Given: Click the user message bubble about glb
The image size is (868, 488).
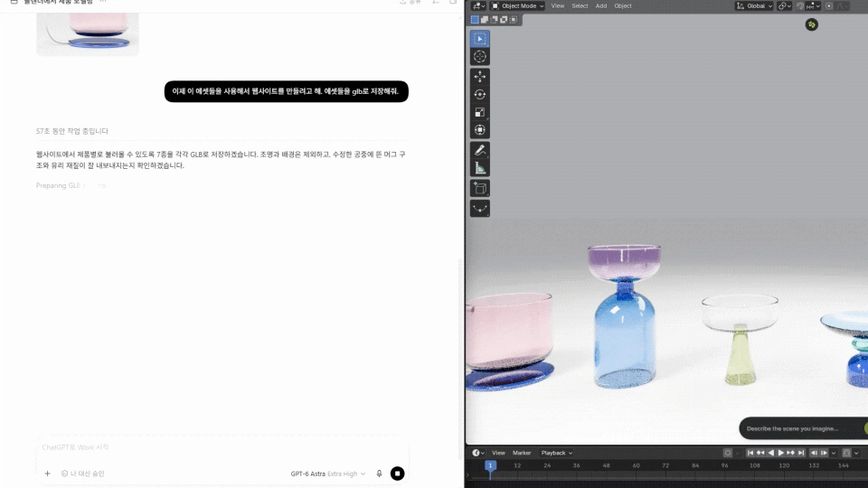Looking at the screenshot, I should pos(287,91).
